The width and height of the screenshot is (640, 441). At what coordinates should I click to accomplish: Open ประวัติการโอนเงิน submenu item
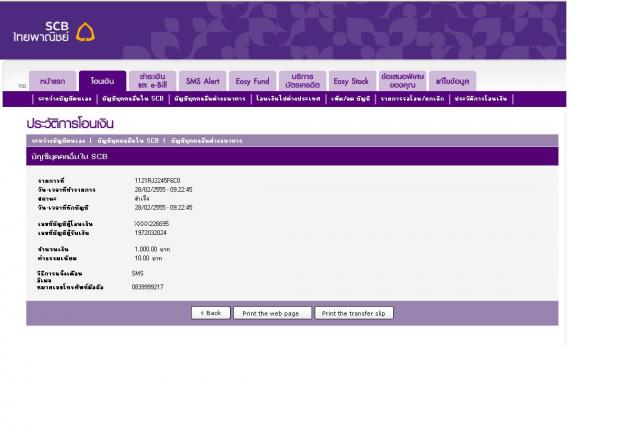click(481, 99)
